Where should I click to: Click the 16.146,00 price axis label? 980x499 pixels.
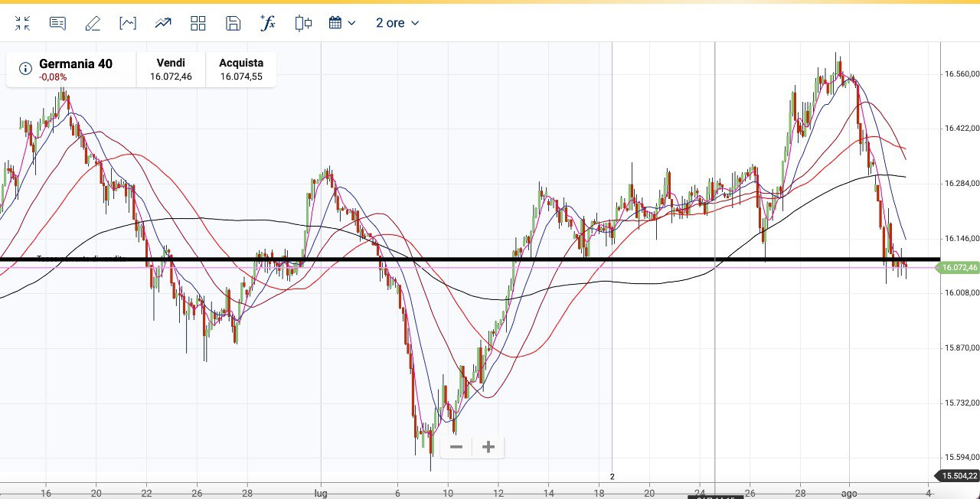pyautogui.click(x=962, y=239)
